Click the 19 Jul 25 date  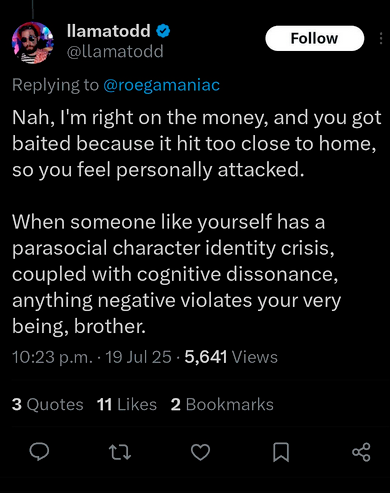coord(138,357)
